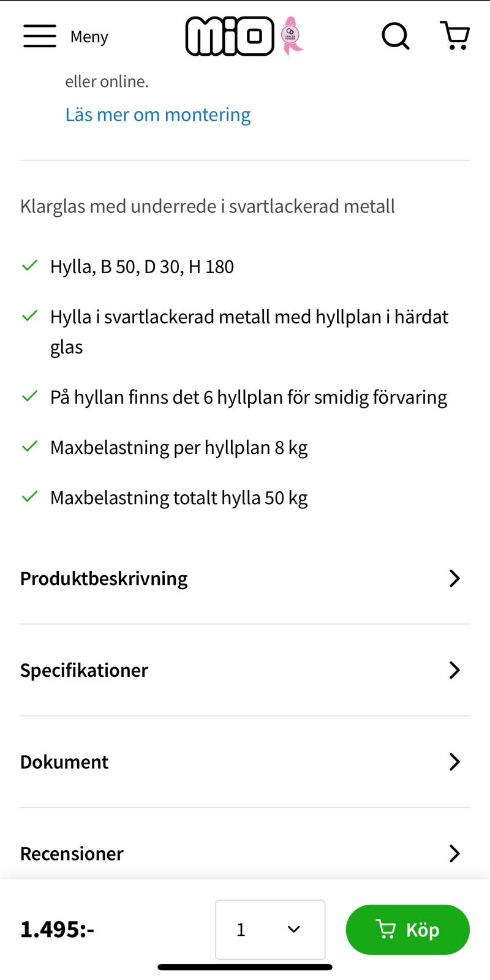This screenshot has width=490, height=980.
Task: Follow the "Läs mer om montering" link
Action: tap(158, 115)
